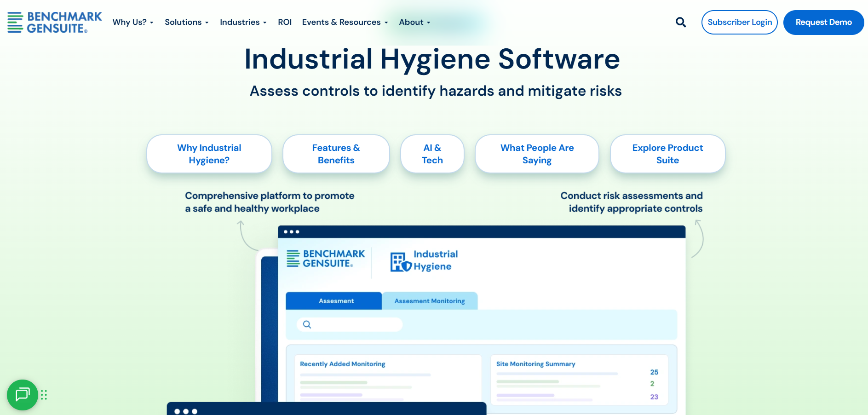Open the Industries dropdown menu

(x=243, y=22)
